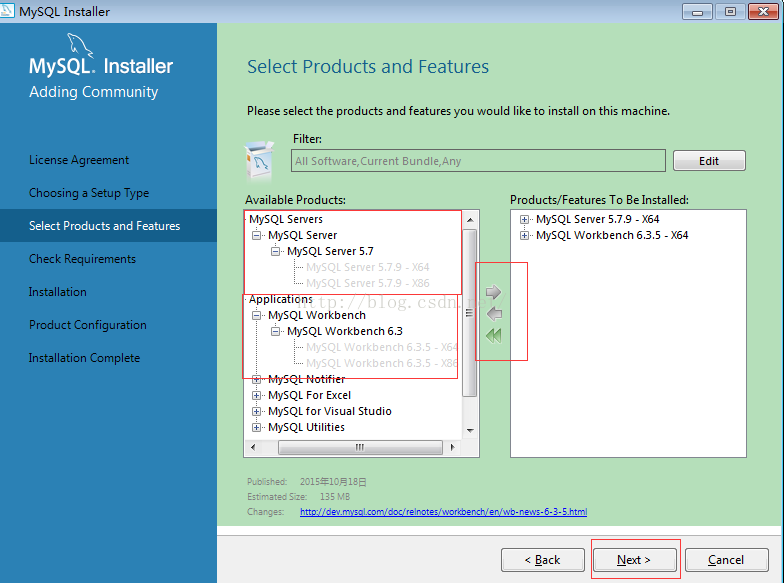Expand the MySQL For Excel node
The height and width of the screenshot is (583, 784).
(256, 395)
